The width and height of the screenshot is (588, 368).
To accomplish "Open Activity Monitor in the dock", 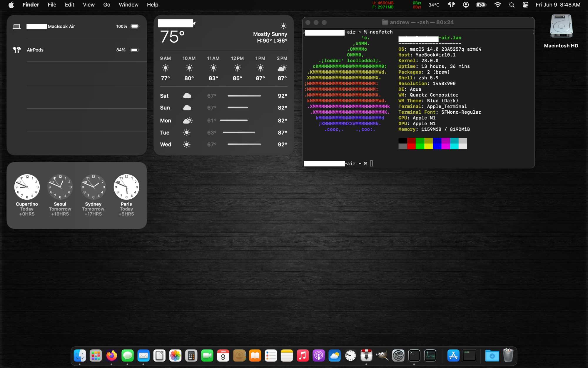I will pyautogui.click(x=430, y=356).
